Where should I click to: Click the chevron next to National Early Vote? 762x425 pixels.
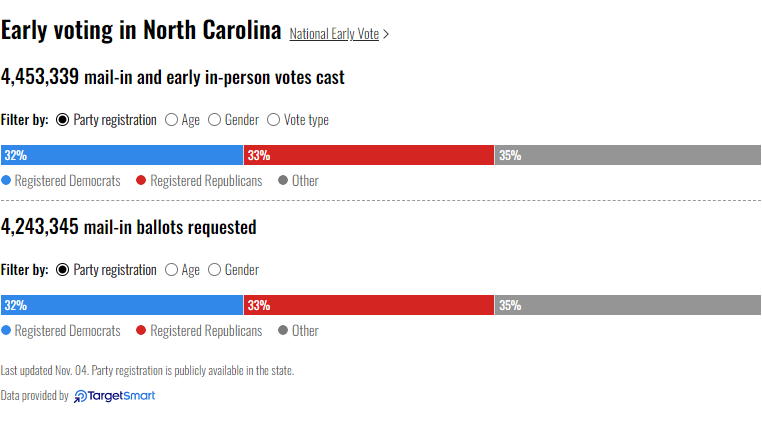click(386, 34)
